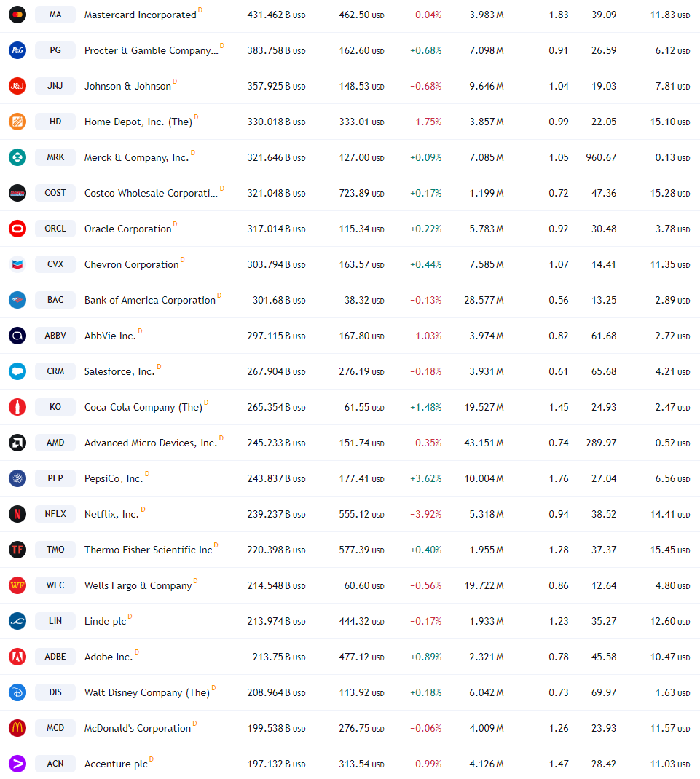The image size is (700, 779).
Task: Click Costco price 723.89 USD
Action: tap(361, 193)
